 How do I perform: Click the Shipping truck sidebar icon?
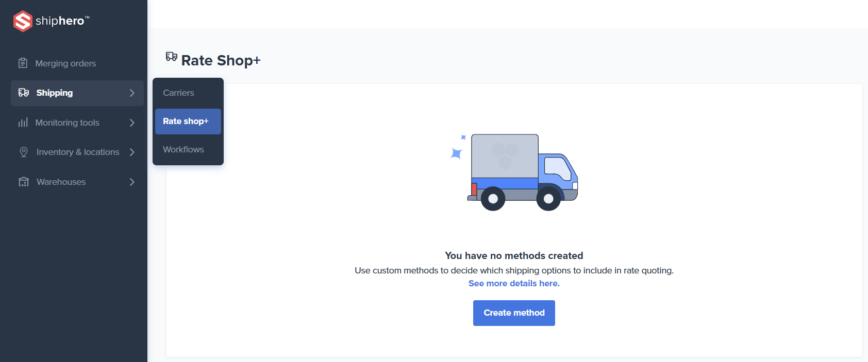(24, 93)
